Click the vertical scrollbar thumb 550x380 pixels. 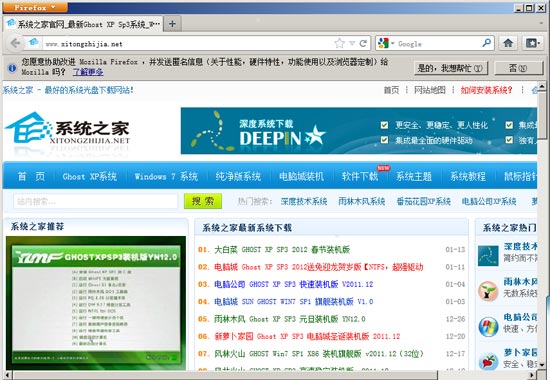tap(542, 115)
